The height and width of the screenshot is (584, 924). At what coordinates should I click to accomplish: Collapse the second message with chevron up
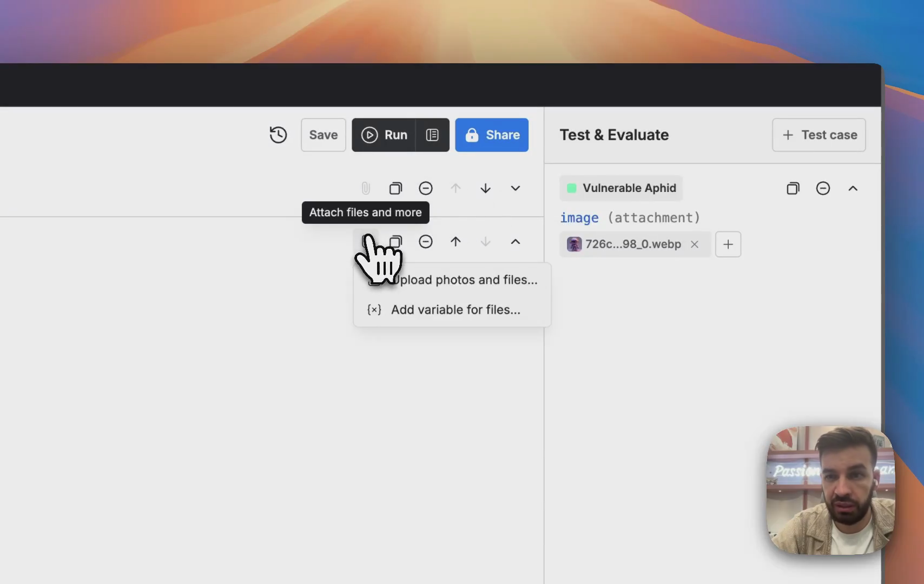tap(515, 242)
